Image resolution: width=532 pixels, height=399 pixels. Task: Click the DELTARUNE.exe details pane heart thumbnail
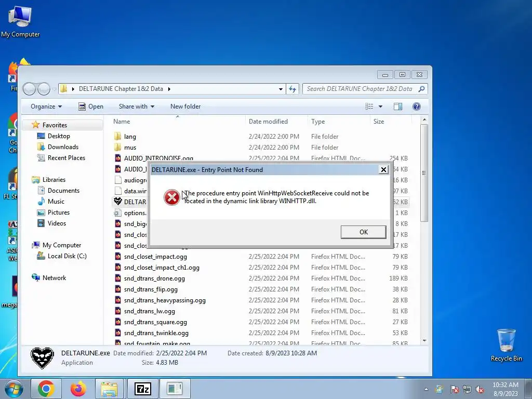(x=42, y=358)
